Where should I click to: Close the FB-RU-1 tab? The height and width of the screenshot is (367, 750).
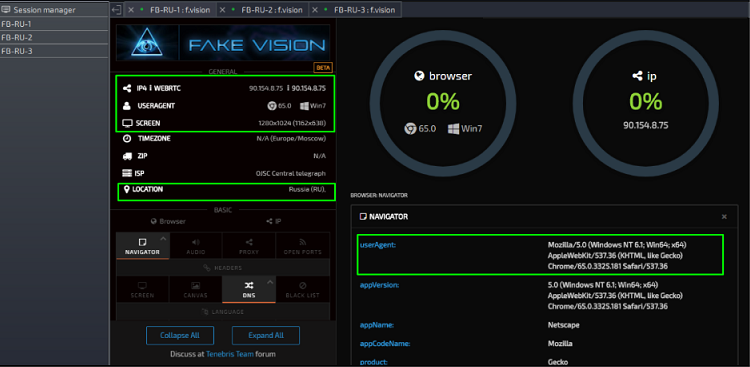(131, 10)
